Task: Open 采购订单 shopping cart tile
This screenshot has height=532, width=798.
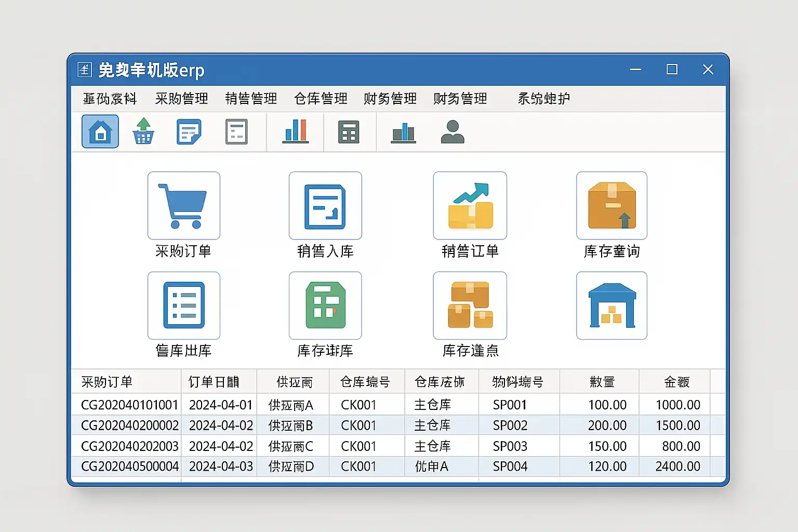Action: coord(184,206)
